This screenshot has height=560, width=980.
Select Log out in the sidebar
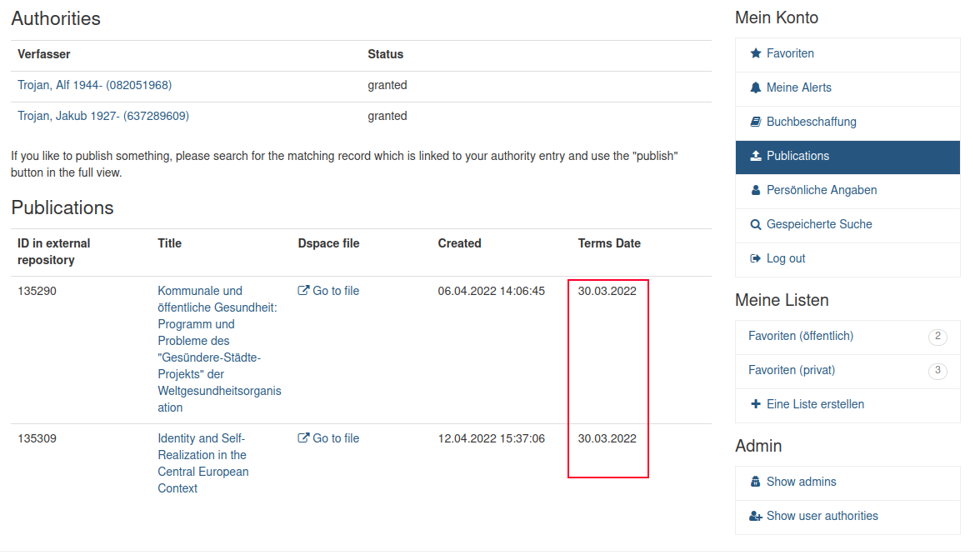click(x=847, y=259)
